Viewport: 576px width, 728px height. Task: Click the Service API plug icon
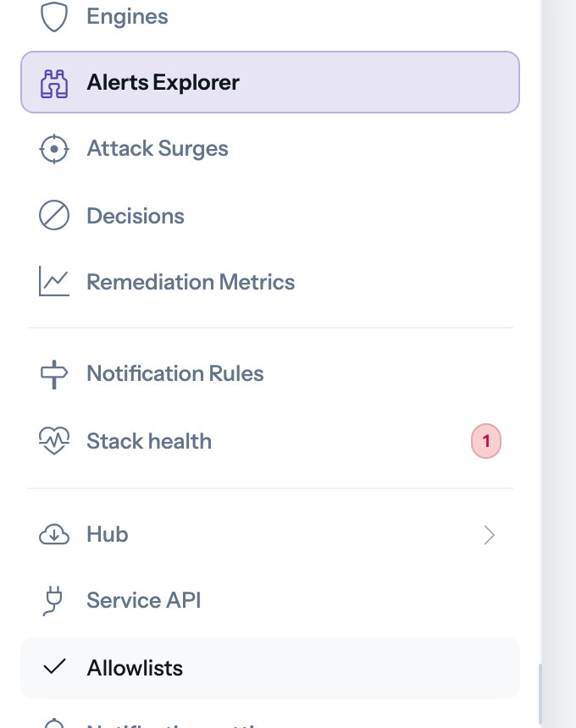pos(54,601)
